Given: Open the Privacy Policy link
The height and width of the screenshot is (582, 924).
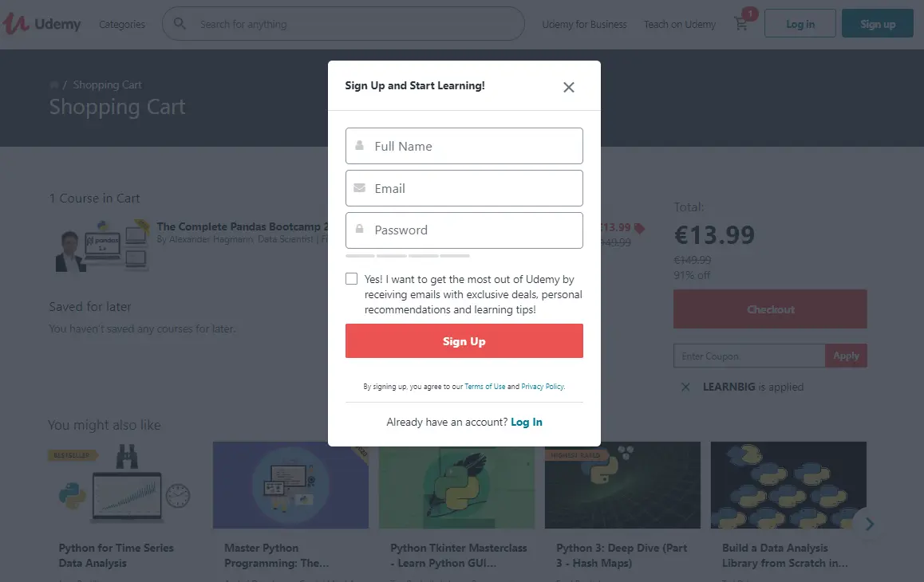Looking at the screenshot, I should [x=543, y=387].
